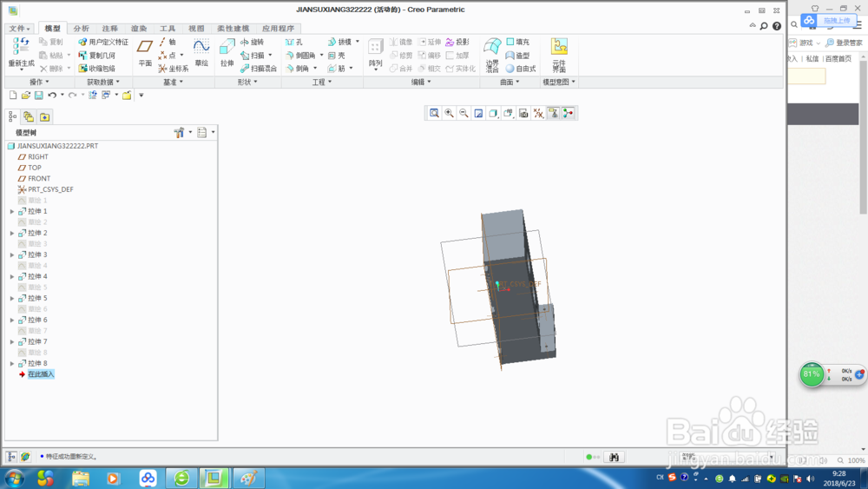Open the 编辑 group dropdown
Screen dimensions: 868x489
pyautogui.click(x=421, y=82)
